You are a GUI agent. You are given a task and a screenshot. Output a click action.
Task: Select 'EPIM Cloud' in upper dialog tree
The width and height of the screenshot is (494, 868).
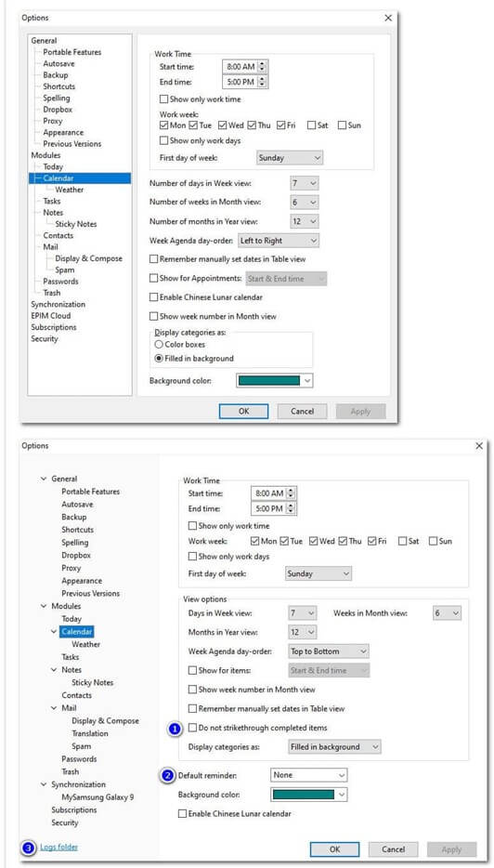pyautogui.click(x=50, y=316)
